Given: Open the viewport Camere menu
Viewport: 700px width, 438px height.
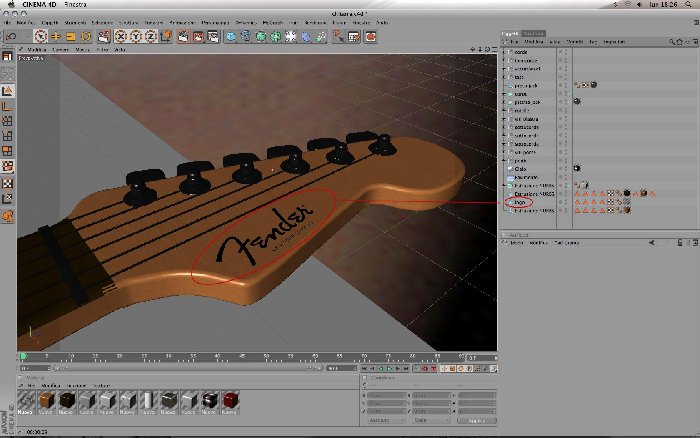Looking at the screenshot, I should pos(61,50).
